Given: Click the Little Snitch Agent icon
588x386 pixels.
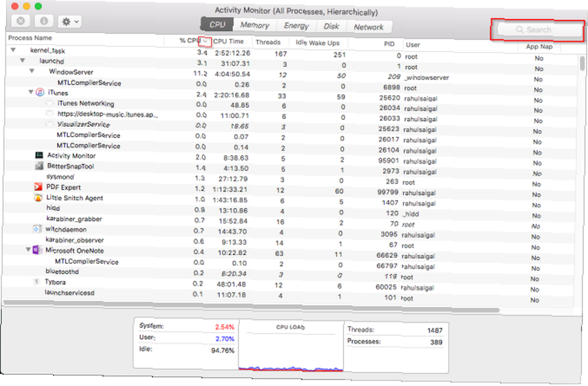Looking at the screenshot, I should pos(38,197).
